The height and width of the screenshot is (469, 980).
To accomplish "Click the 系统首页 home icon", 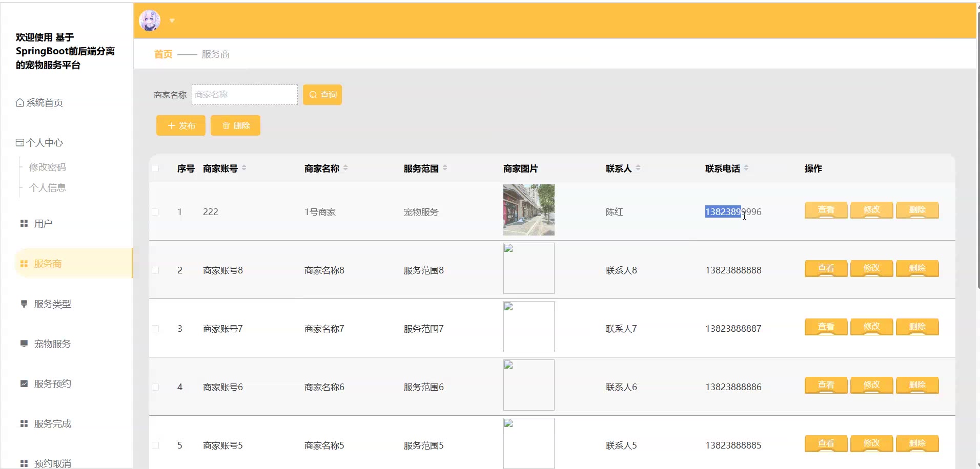I will tap(20, 103).
